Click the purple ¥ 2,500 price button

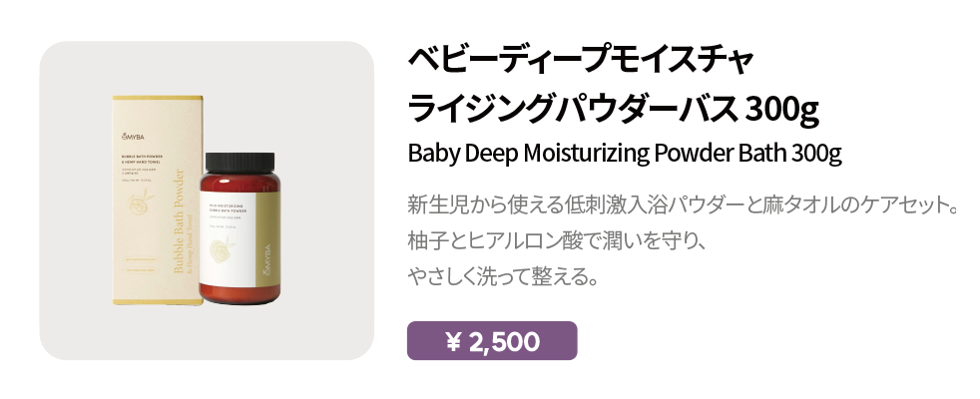point(491,341)
